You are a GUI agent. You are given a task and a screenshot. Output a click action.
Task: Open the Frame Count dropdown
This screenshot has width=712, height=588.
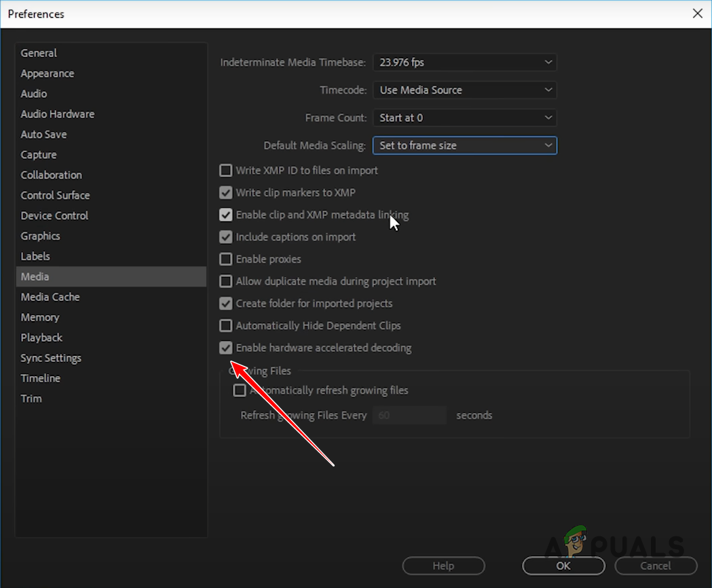(464, 117)
